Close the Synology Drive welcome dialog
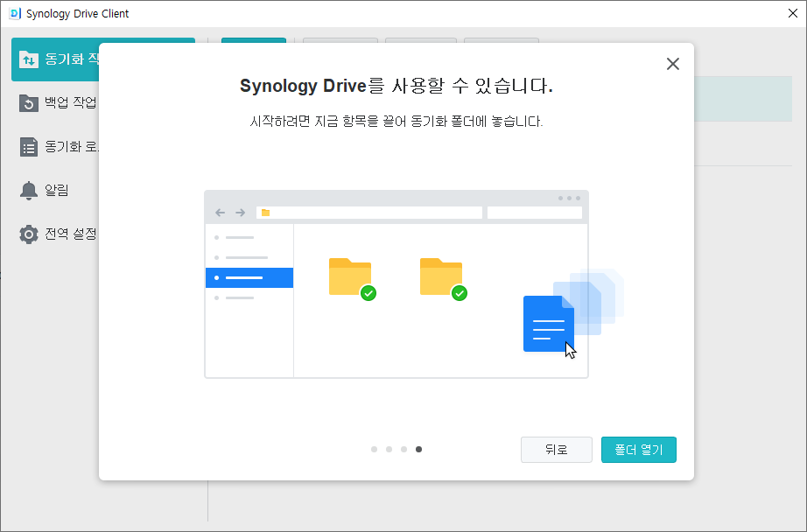Viewport: 807px width, 532px height. 673,64
